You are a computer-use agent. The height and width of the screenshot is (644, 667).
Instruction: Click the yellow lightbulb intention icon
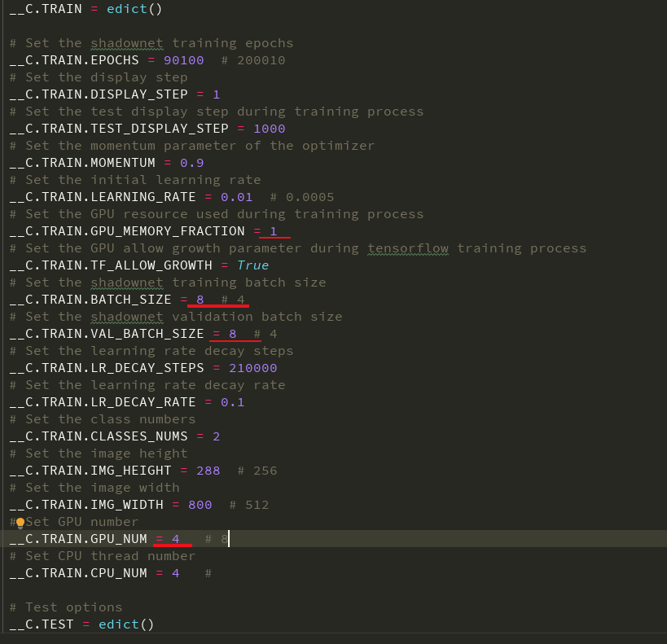tap(20, 521)
